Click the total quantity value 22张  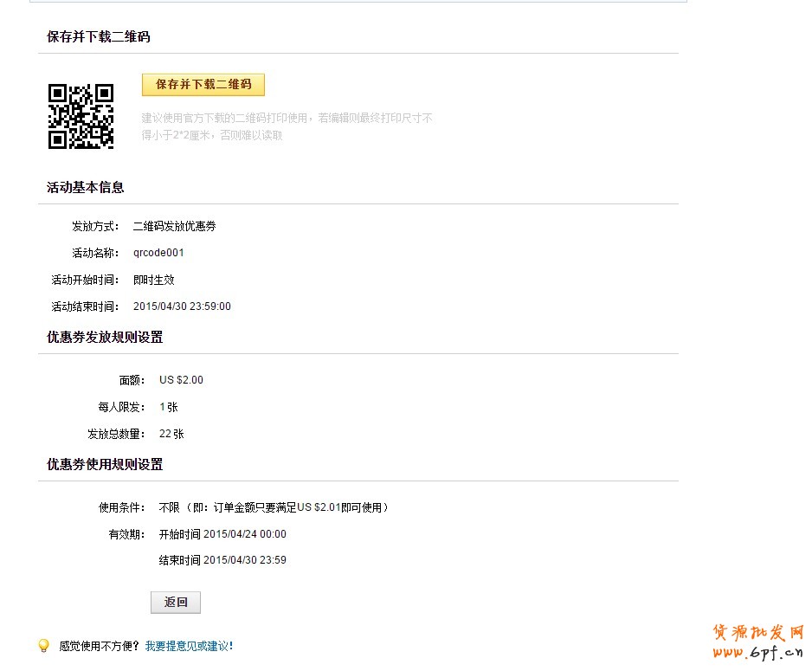click(171, 434)
